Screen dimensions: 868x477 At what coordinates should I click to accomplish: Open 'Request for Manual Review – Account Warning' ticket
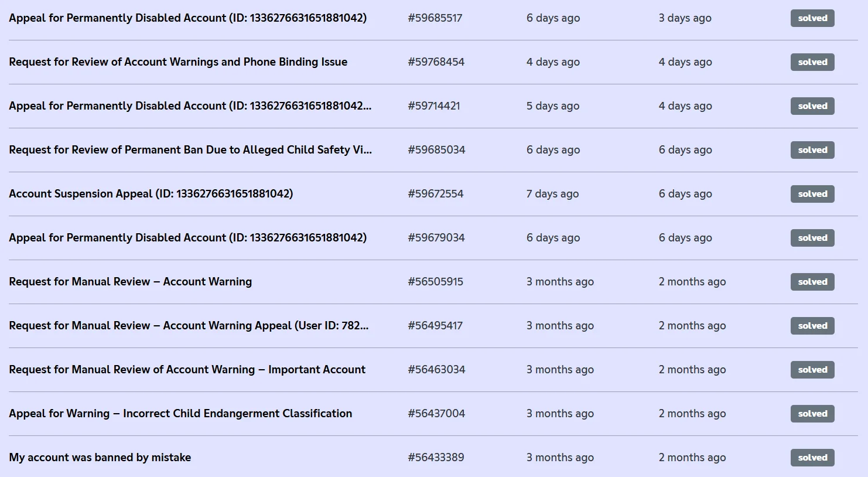[130, 282]
